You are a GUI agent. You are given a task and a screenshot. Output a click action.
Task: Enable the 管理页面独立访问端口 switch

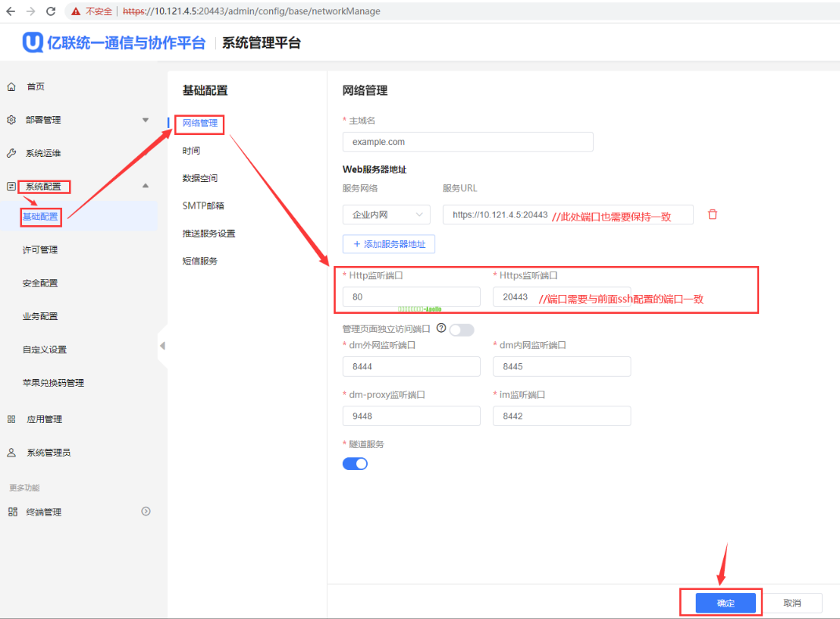click(x=462, y=330)
